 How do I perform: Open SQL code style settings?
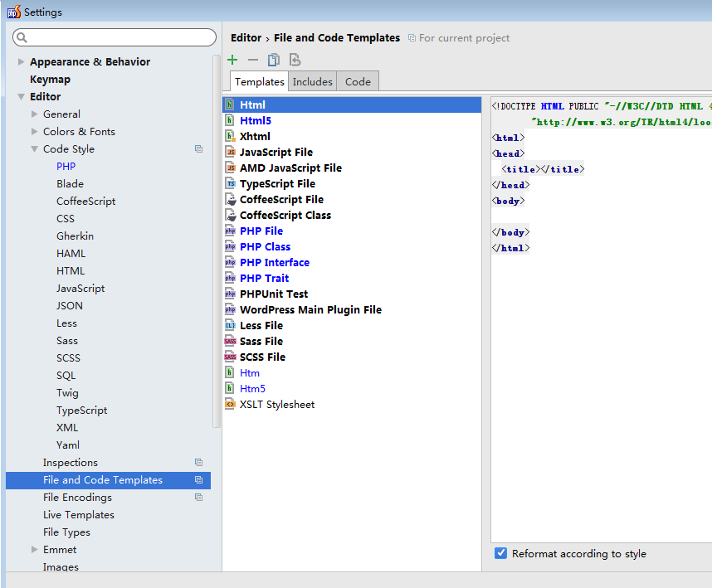[66, 376]
